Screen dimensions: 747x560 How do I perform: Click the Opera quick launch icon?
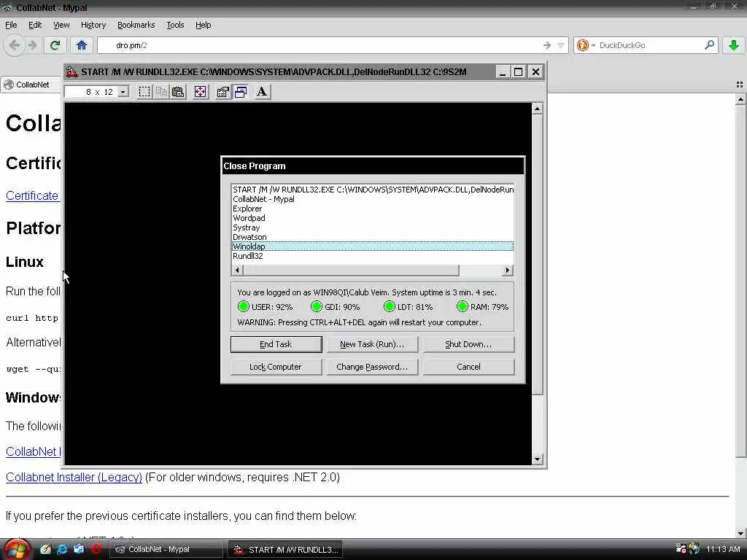click(x=96, y=549)
